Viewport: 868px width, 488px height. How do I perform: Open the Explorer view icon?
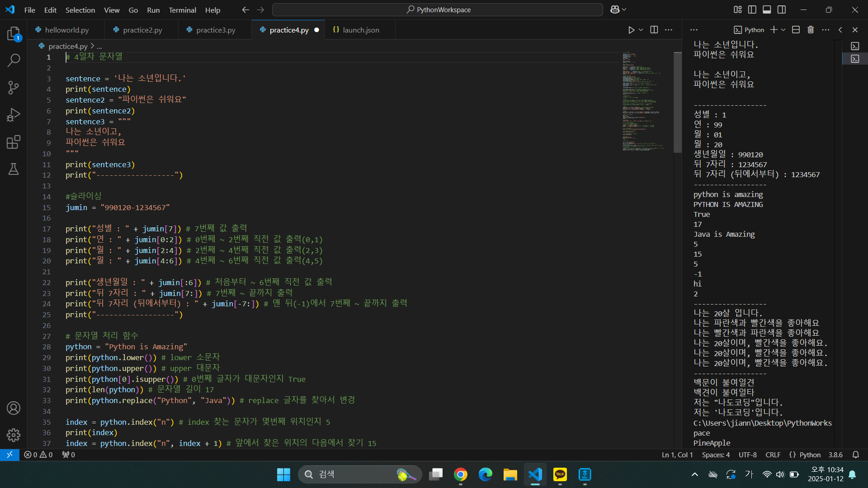14,33
